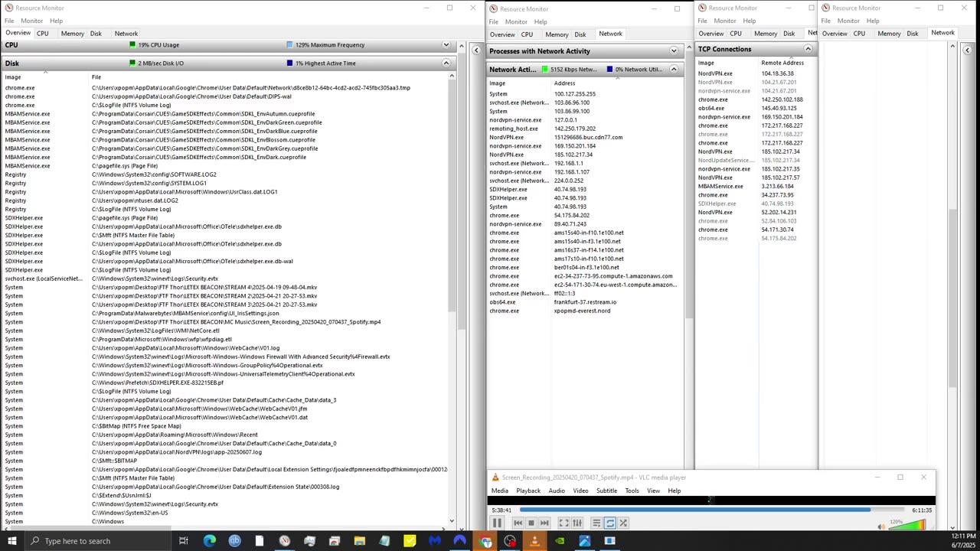Screen dimensions: 980x551
Task: Open VLC Audio menu
Action: [x=557, y=491]
